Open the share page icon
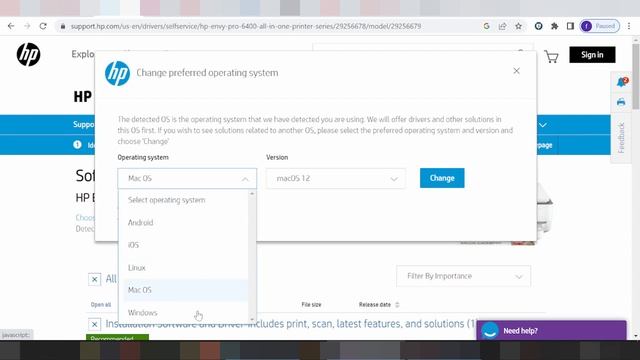640x360 pixels. pos(502,26)
